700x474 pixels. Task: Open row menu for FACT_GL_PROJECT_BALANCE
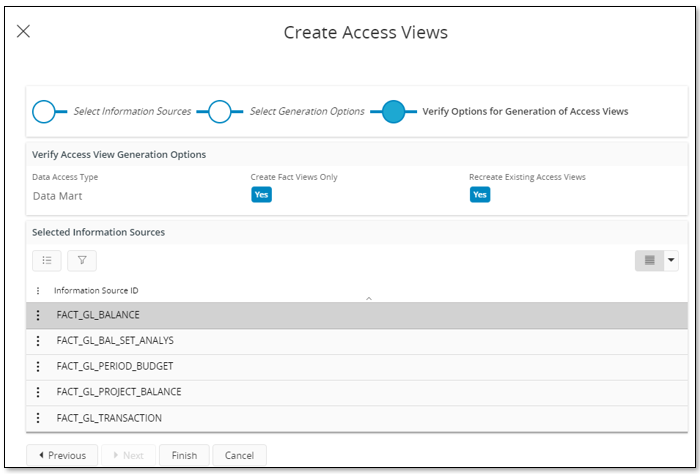(38, 392)
